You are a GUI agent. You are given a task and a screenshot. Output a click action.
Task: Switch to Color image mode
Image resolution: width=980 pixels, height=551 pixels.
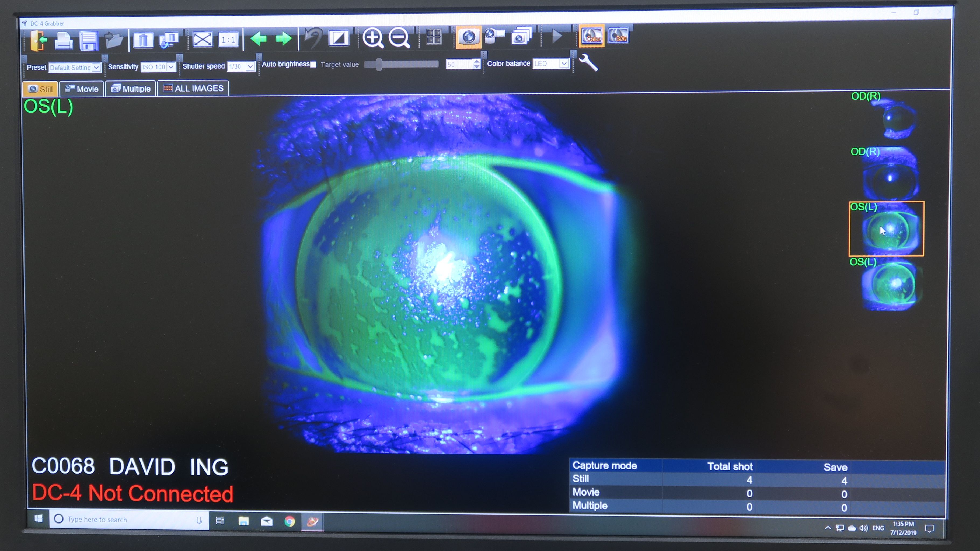point(592,36)
